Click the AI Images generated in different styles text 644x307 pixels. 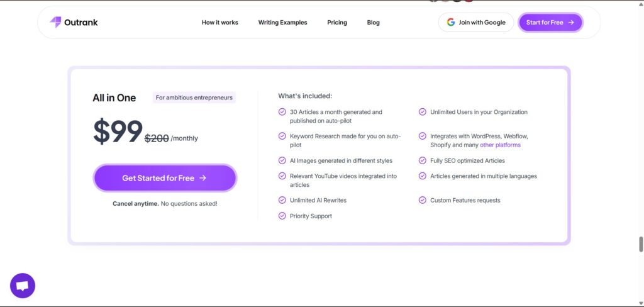tap(341, 160)
